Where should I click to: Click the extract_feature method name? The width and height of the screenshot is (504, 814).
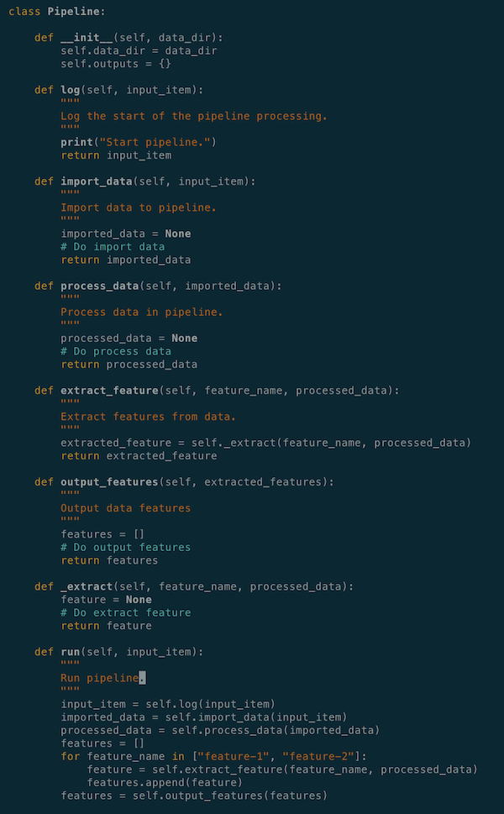tap(109, 391)
